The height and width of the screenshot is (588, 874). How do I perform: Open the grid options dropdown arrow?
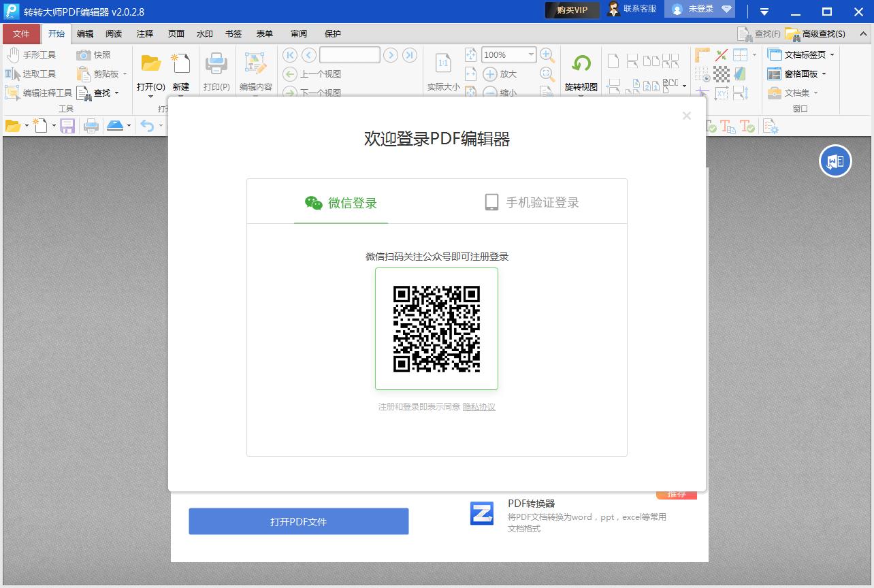click(x=754, y=55)
